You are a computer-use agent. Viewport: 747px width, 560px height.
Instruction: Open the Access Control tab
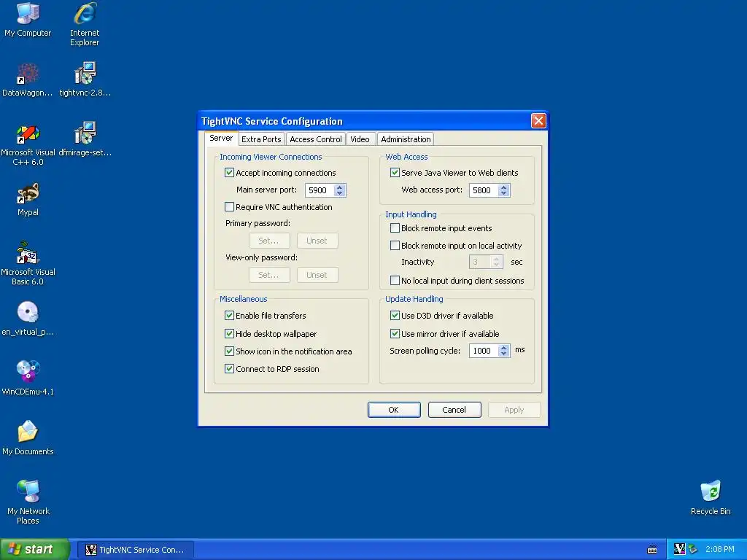[x=316, y=139]
